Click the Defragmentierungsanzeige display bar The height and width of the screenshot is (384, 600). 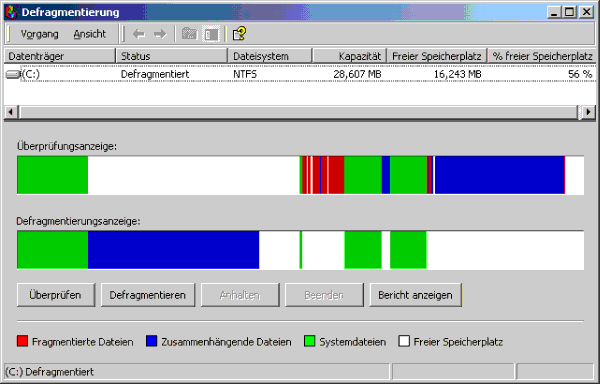point(300,250)
